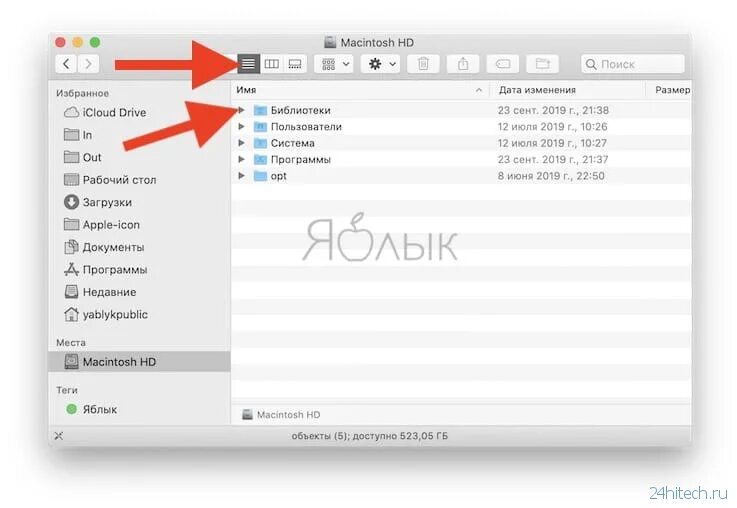The image size is (737, 508).
Task: Click the Теги sidebar section heading
Action: [x=67, y=390]
